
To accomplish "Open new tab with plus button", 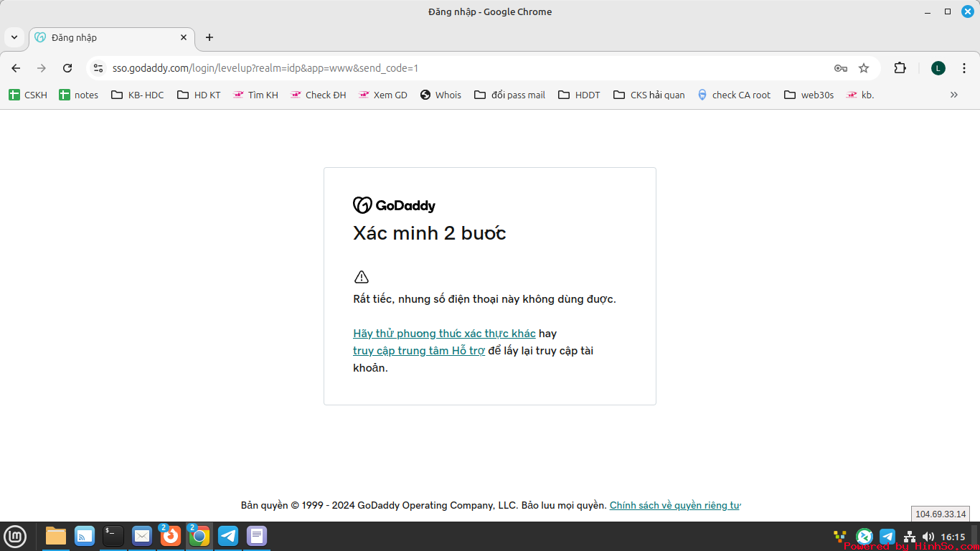I will [209, 37].
